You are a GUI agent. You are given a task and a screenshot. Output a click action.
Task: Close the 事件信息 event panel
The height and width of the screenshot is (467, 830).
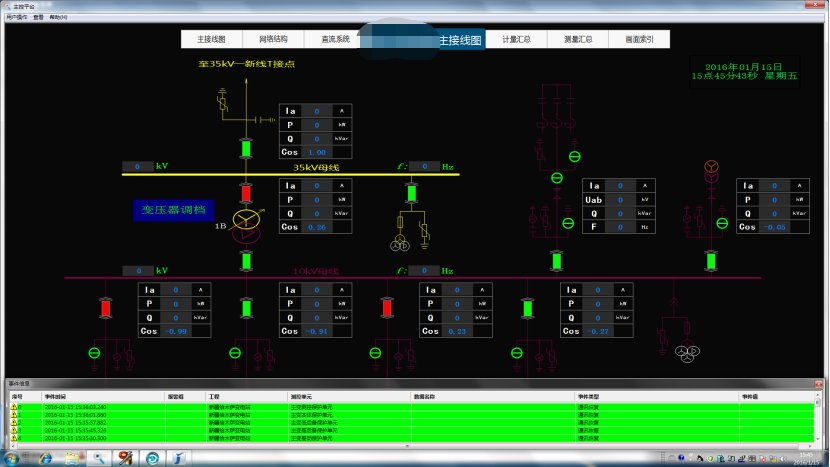(x=819, y=383)
